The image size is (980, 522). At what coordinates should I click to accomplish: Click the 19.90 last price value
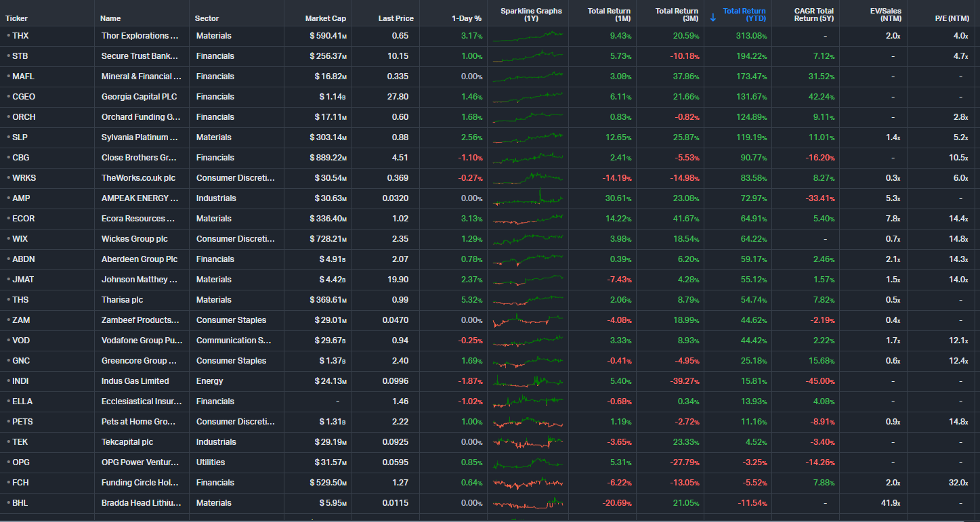[x=398, y=280]
